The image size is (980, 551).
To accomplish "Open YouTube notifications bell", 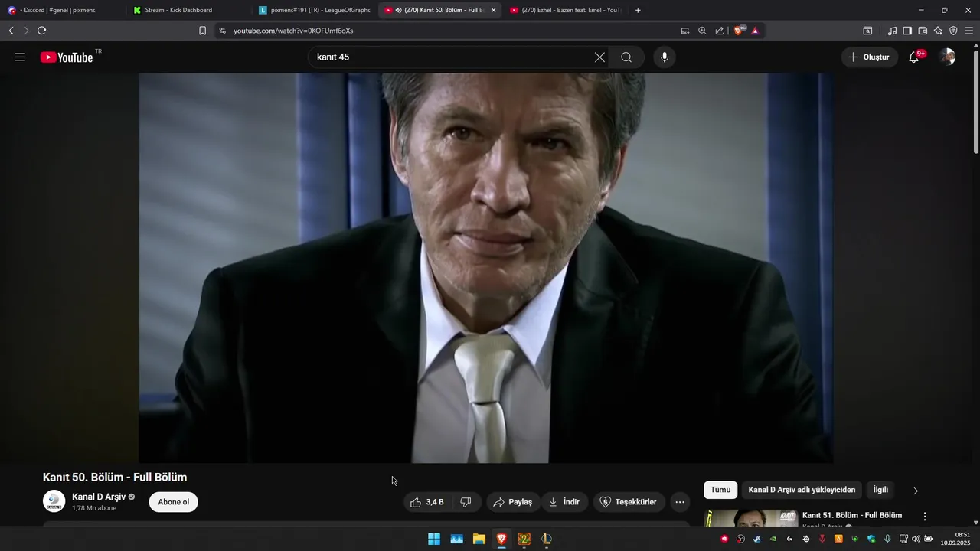I will [x=914, y=57].
